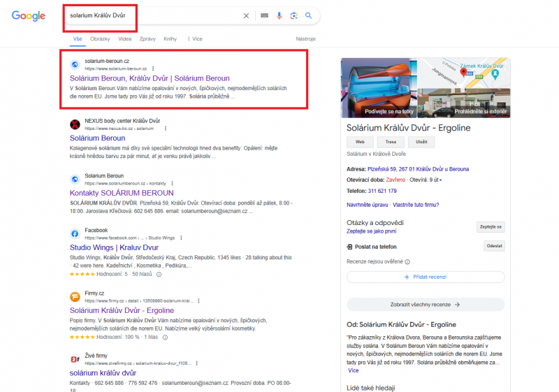
Task: Select the Vše tab
Action: [78, 39]
